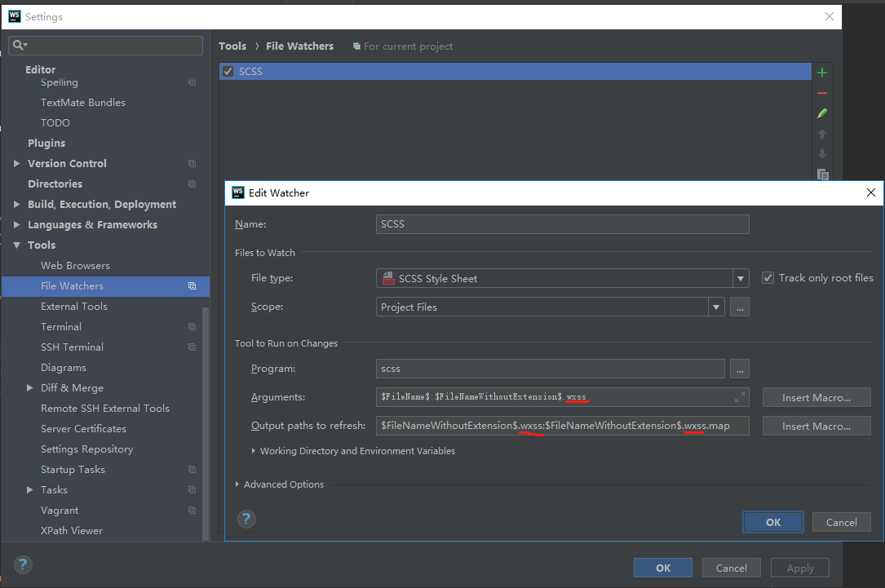Copy watcher with duplicate icon

pyautogui.click(x=822, y=175)
